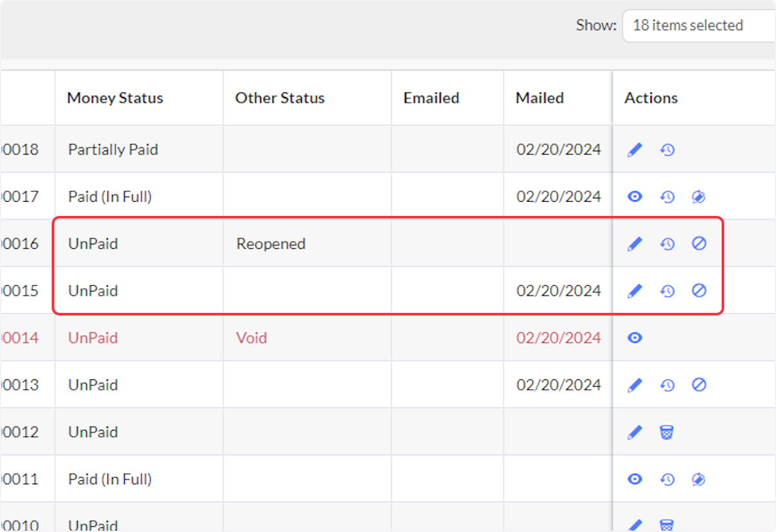776x532 pixels.
Task: Open the history icon in row 0015
Action: (x=667, y=291)
